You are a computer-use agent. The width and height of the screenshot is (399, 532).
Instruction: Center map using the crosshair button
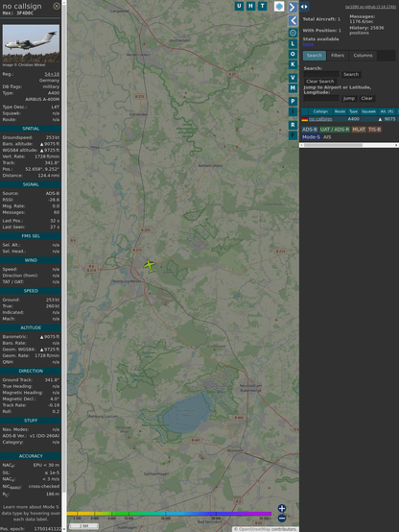293,33
